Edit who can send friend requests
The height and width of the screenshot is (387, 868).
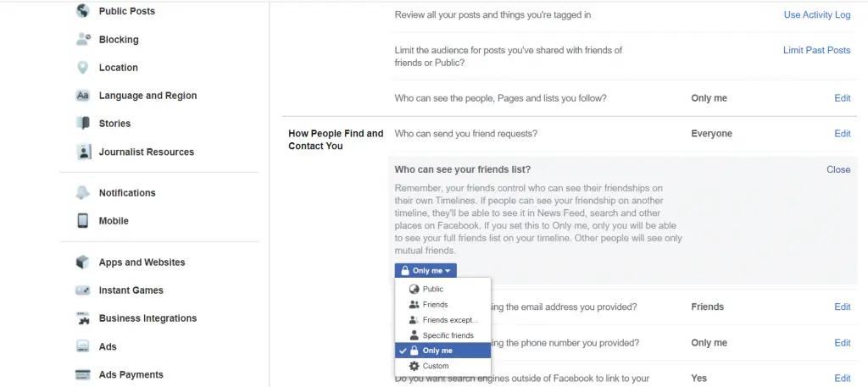pos(842,133)
